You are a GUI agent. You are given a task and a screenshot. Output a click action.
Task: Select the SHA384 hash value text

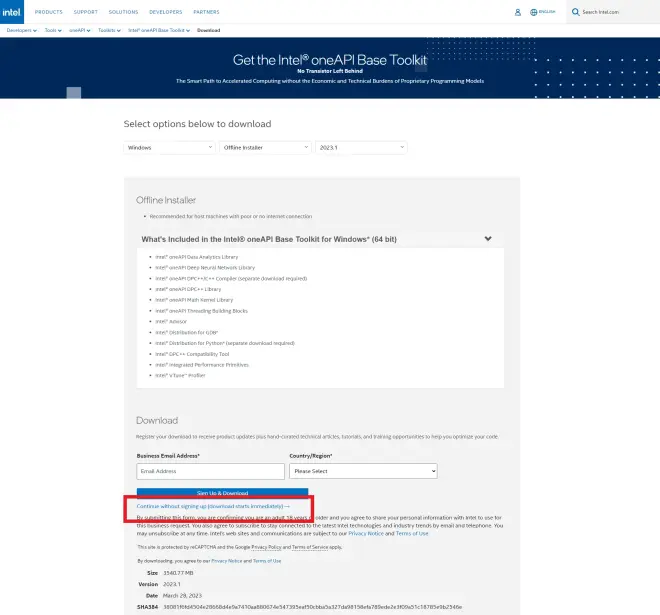point(312,607)
